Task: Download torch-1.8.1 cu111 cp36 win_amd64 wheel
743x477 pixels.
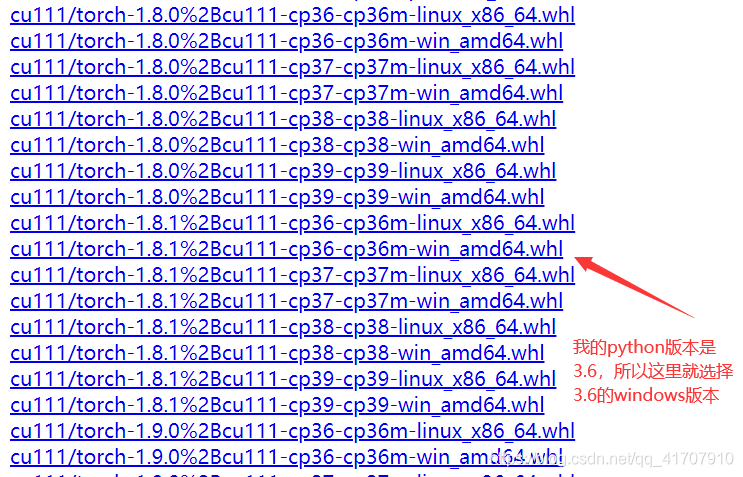Action: [287, 250]
